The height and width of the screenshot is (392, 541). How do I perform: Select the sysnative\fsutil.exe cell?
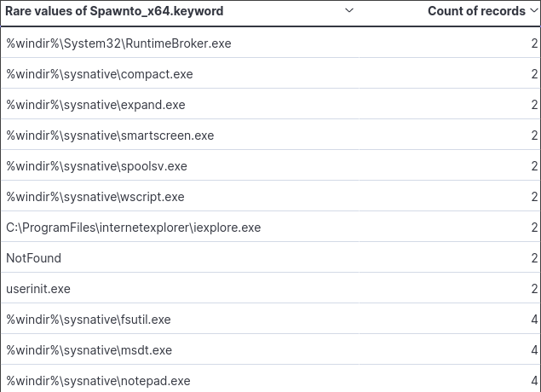pyautogui.click(x=89, y=320)
